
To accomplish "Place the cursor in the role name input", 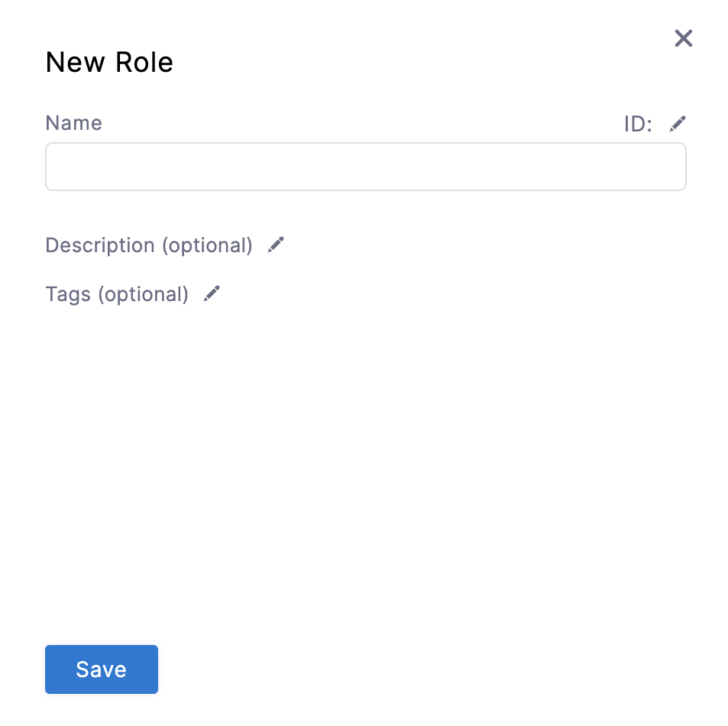I will pyautogui.click(x=366, y=167).
